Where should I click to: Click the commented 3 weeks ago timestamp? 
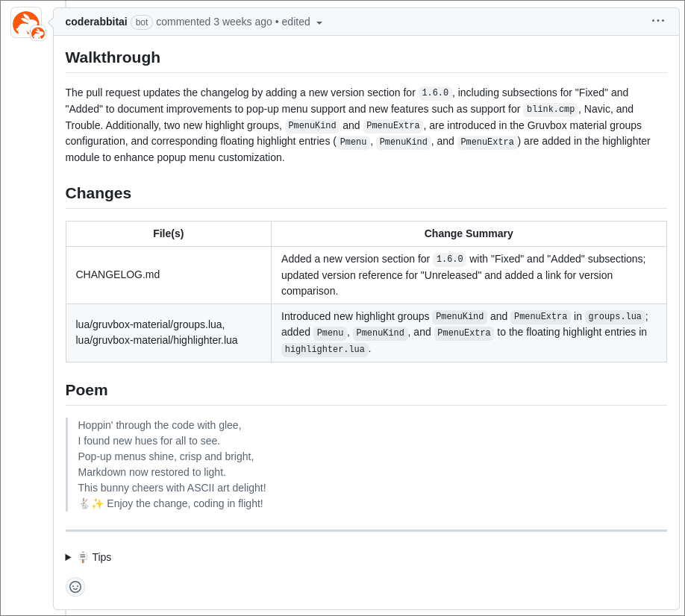pyautogui.click(x=214, y=22)
